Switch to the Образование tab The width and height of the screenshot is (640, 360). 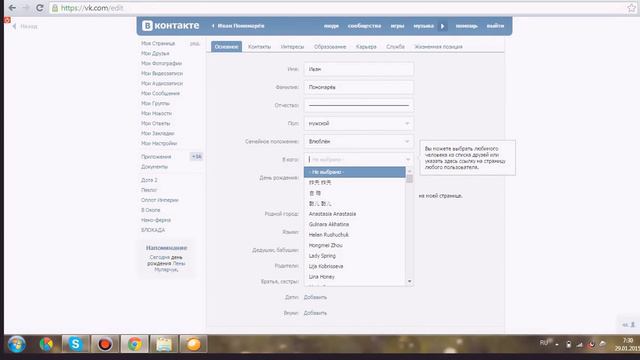coord(330,47)
